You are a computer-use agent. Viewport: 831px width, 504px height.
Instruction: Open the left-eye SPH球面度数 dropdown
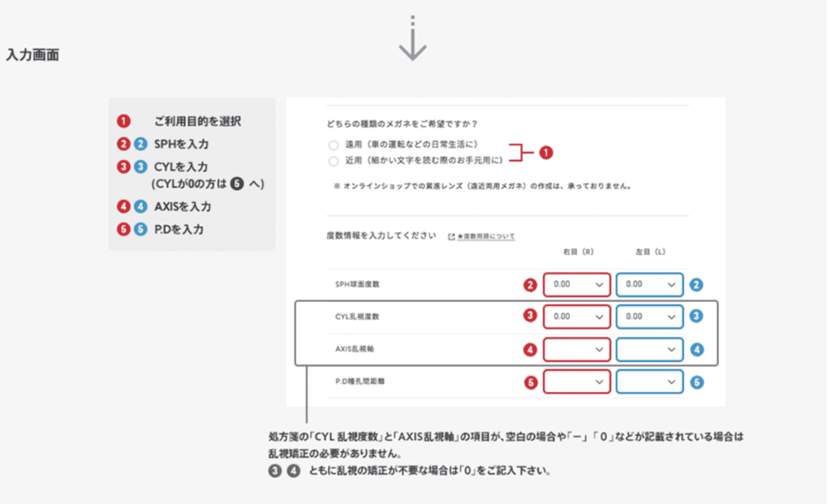tap(649, 285)
